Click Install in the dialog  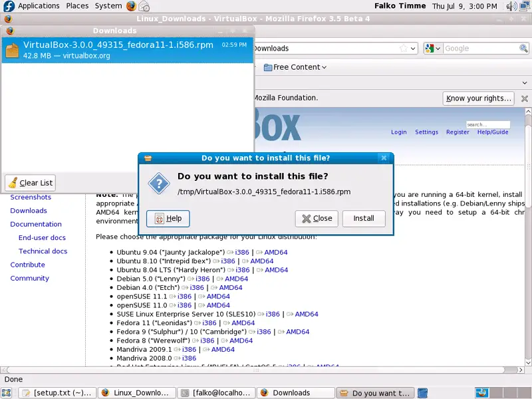click(364, 219)
